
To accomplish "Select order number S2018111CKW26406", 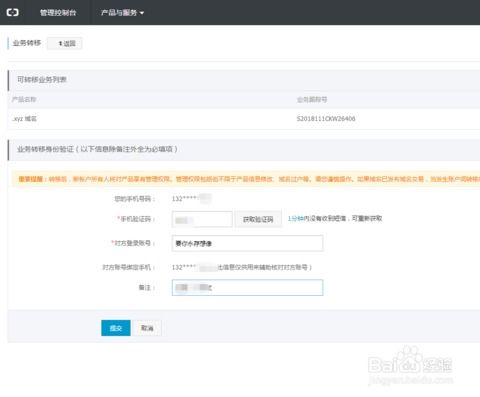I will coord(326,119).
